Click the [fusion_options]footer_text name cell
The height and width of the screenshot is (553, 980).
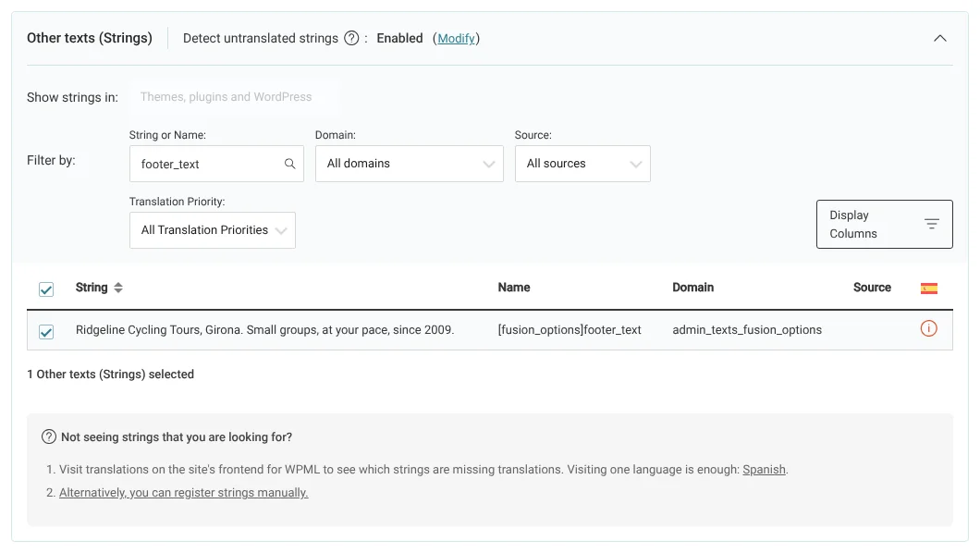[570, 330]
